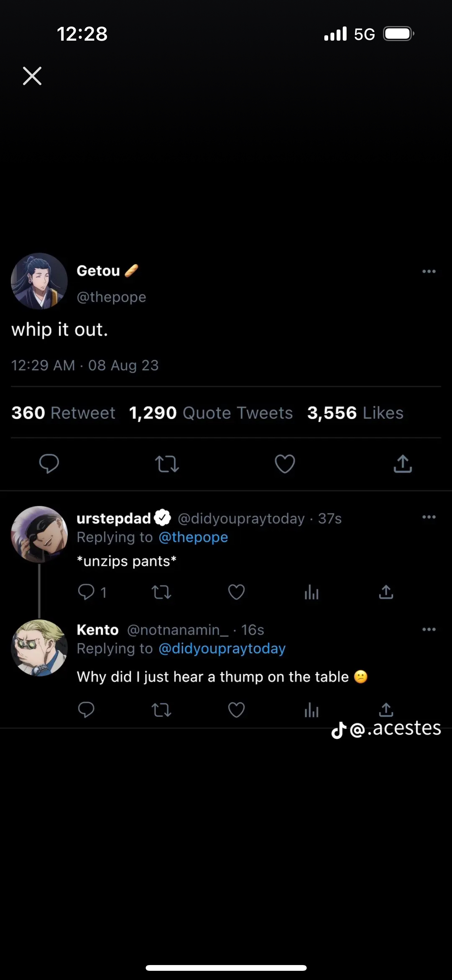
Task: Retweet urstepdad's "unzips pants" reply
Action: coord(161,592)
